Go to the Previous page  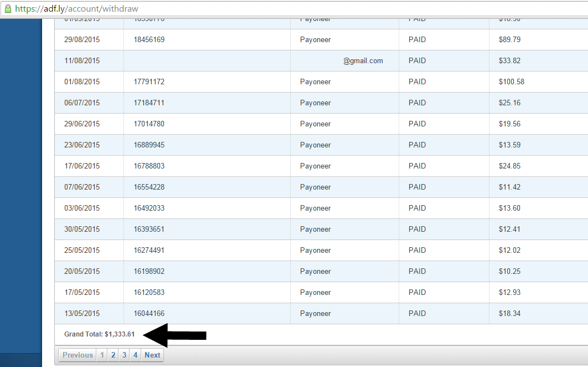tap(78, 355)
